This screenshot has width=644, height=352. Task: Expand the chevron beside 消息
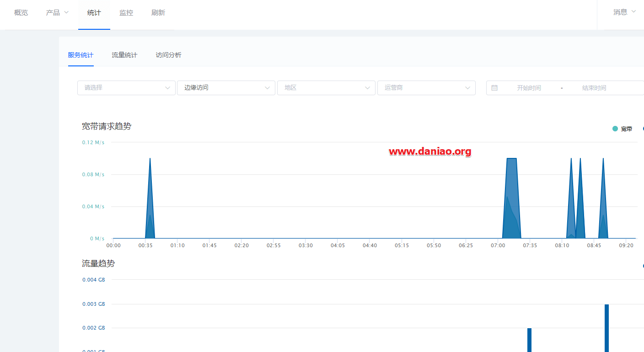633,12
